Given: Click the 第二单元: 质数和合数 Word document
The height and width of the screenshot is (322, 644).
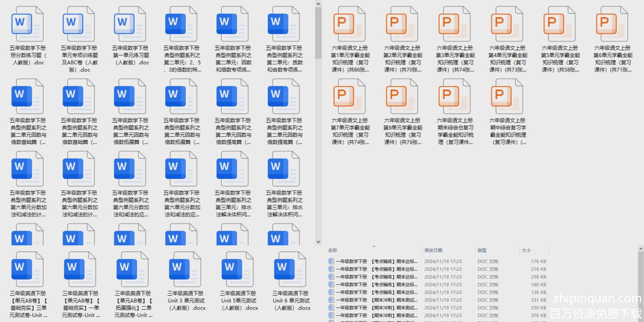Looking at the screenshot, I should pos(284,24).
